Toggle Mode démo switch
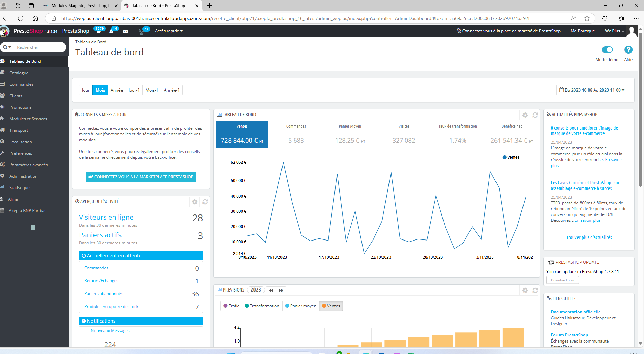Image resolution: width=644 pixels, height=354 pixels. click(607, 50)
